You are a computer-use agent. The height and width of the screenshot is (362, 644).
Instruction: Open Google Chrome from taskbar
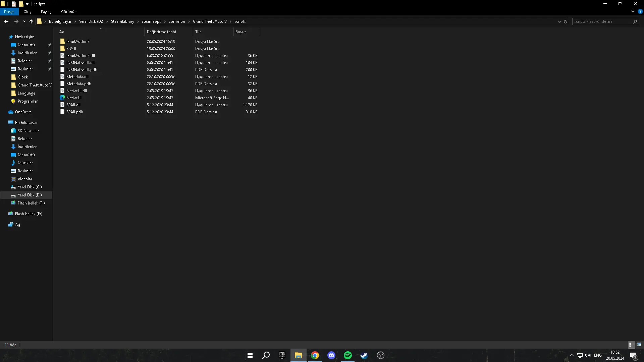[315, 355]
